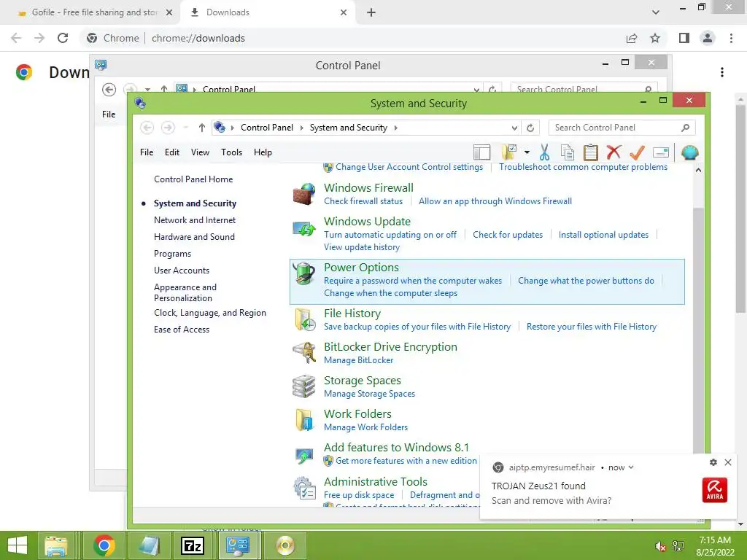The height and width of the screenshot is (560, 747).
Task: Click Change when the computer sleeps
Action: pyautogui.click(x=391, y=293)
